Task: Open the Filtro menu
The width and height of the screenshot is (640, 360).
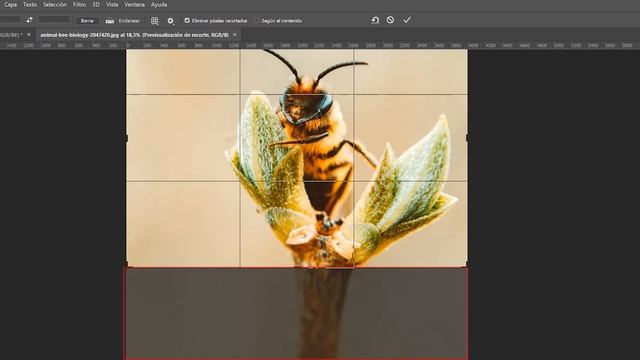Action: (x=79, y=5)
